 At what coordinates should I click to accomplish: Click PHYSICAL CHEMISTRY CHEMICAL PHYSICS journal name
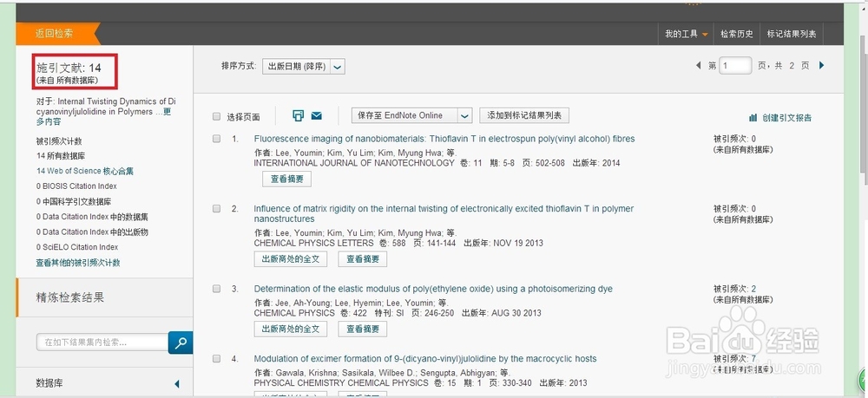[x=341, y=382]
